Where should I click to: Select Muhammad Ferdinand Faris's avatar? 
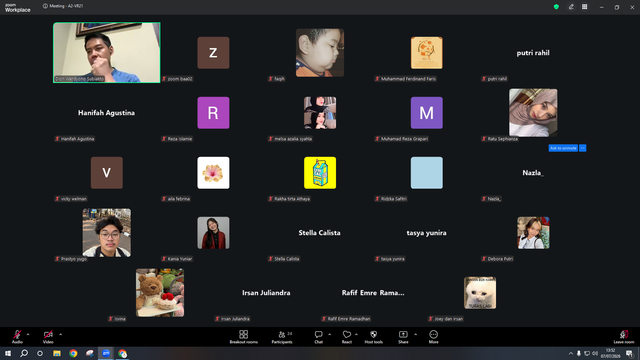tap(427, 53)
